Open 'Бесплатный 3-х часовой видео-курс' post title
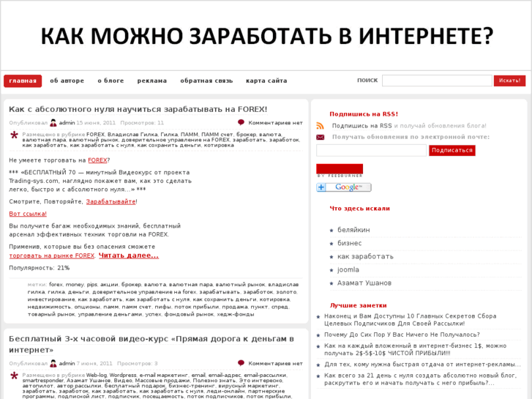Screen dimensions: 532x399 tap(151, 344)
